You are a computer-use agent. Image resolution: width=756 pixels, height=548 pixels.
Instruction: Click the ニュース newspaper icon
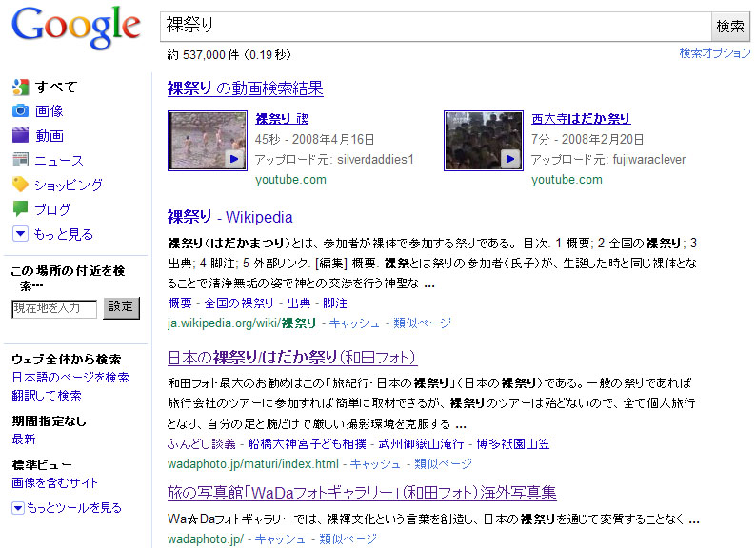click(20, 160)
